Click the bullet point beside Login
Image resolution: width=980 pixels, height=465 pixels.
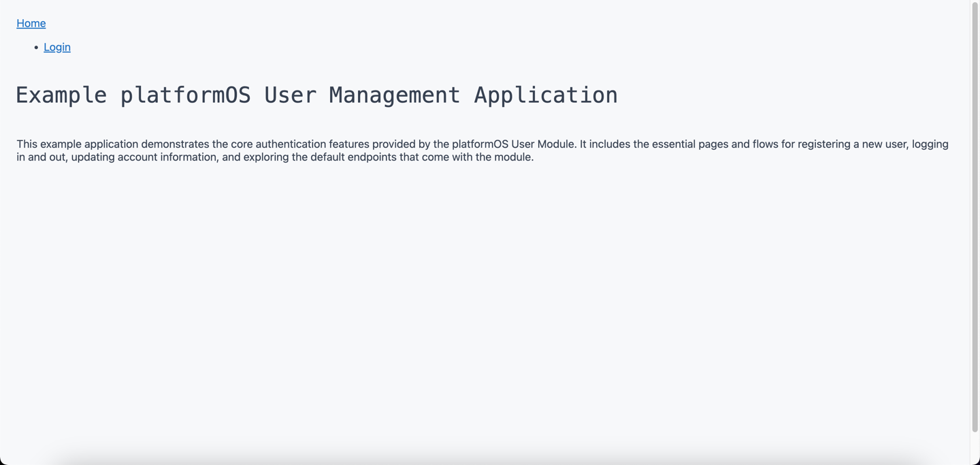pos(36,47)
